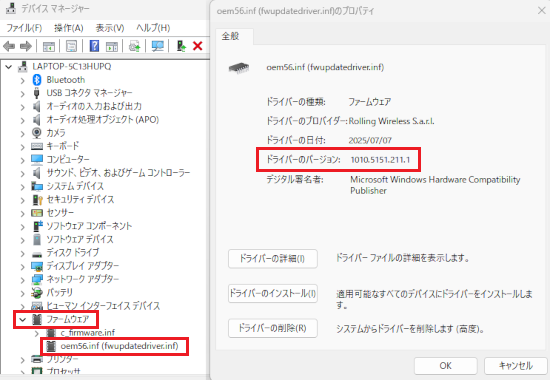The height and width of the screenshot is (380, 550).
Task: Select the プロセッサ tree item
Action: click(x=63, y=371)
